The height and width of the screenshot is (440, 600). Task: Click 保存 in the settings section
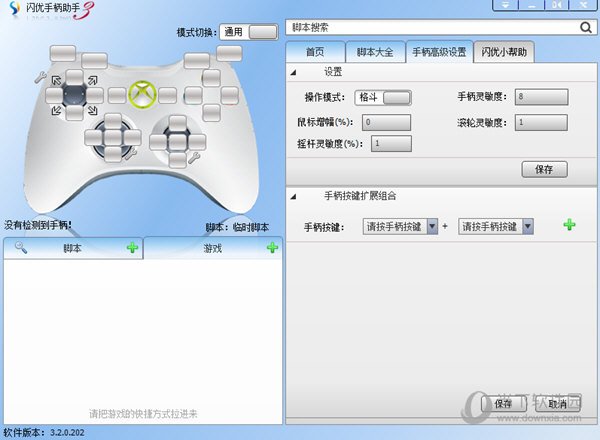click(x=545, y=169)
